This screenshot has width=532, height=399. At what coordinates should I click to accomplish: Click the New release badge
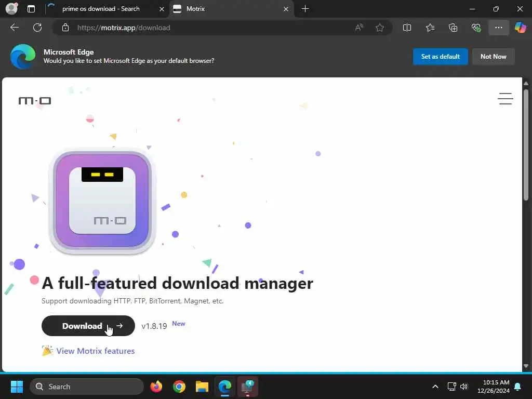(179, 324)
